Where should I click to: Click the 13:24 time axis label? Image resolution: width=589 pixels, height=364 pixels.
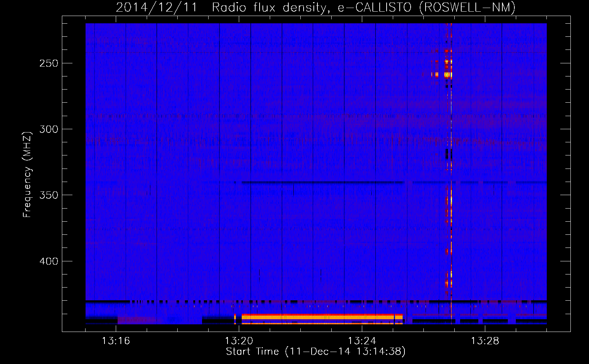(x=362, y=341)
